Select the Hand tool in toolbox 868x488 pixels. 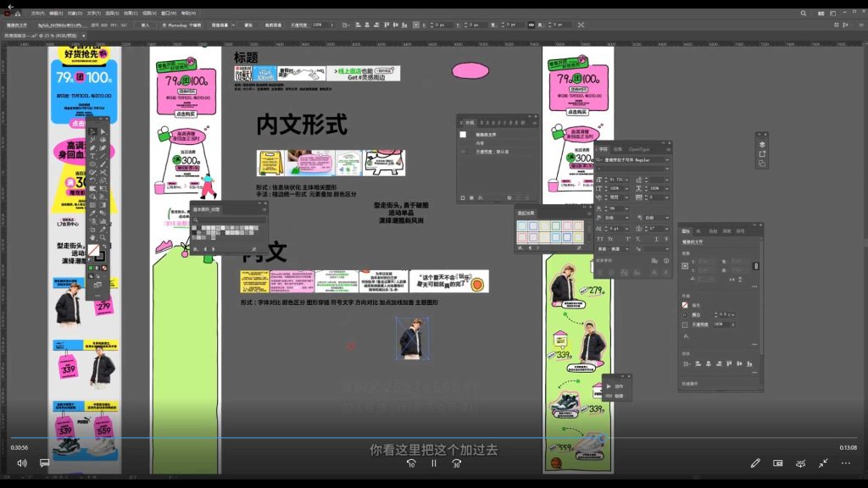pyautogui.click(x=92, y=237)
